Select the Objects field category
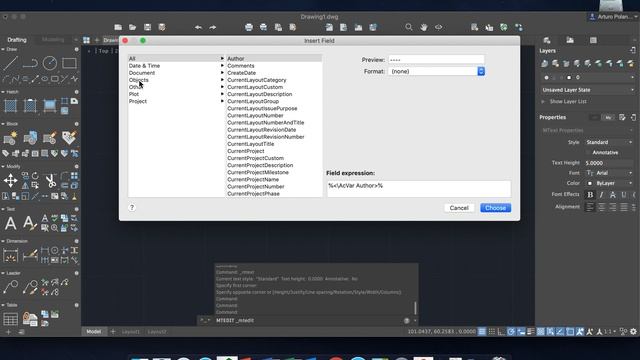This screenshot has width=640, height=360. pyautogui.click(x=139, y=80)
